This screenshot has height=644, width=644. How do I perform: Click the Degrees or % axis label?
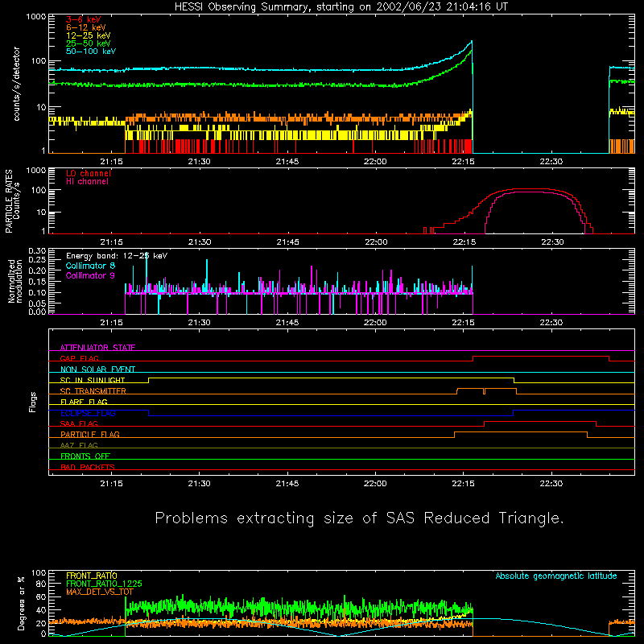click(21, 603)
